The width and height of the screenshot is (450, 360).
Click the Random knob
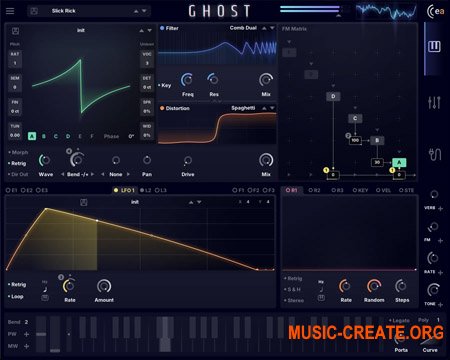click(374, 286)
